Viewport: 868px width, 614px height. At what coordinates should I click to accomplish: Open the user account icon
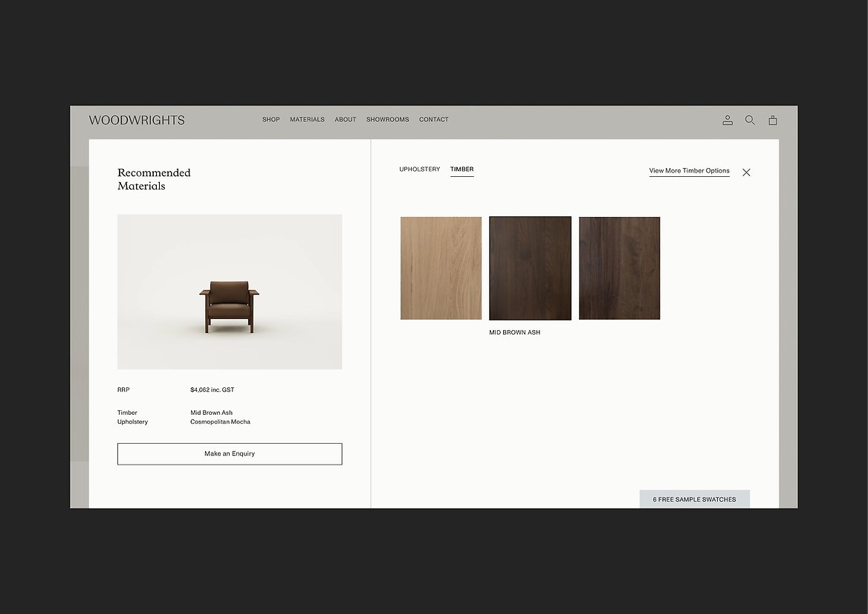(728, 120)
